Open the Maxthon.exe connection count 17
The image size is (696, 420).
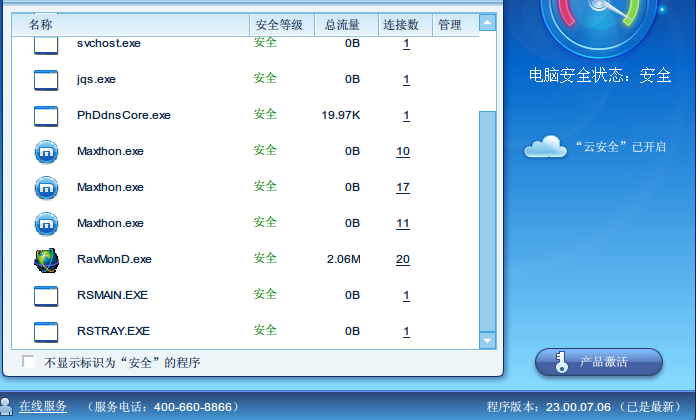403,187
